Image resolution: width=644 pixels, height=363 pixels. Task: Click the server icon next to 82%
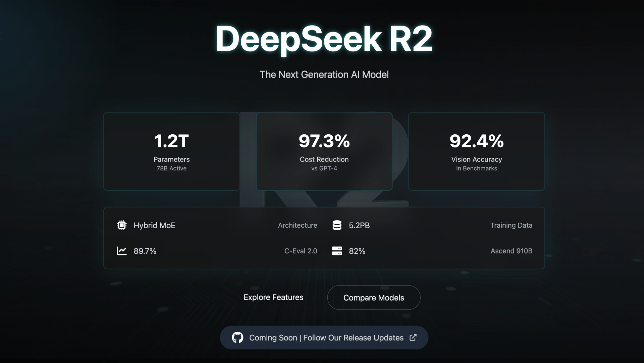point(337,251)
